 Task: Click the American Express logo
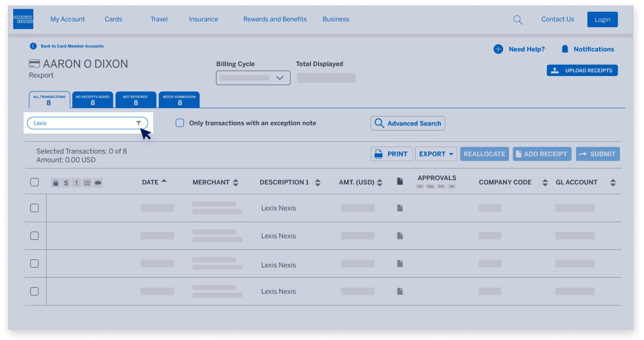point(23,19)
